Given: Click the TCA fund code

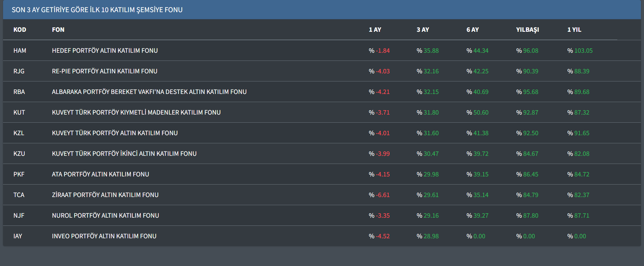Looking at the screenshot, I should [19, 195].
